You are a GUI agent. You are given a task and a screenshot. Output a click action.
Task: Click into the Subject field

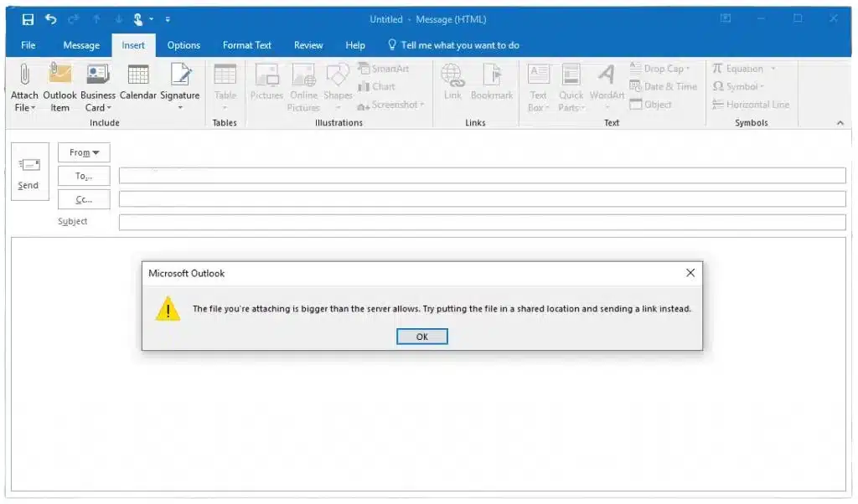pyautogui.click(x=482, y=222)
